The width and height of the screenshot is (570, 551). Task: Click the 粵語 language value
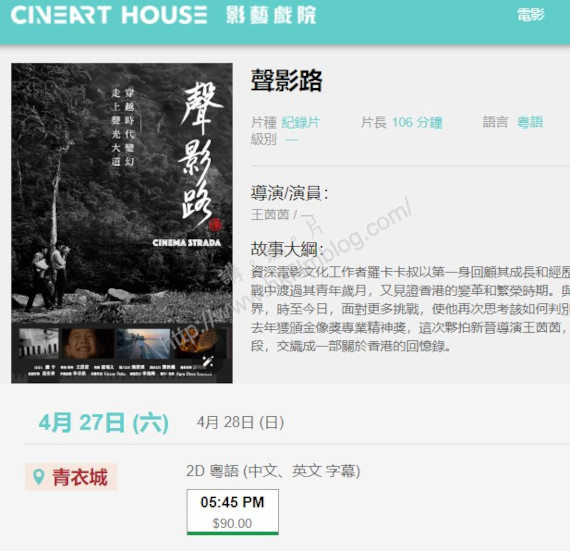[x=530, y=122]
